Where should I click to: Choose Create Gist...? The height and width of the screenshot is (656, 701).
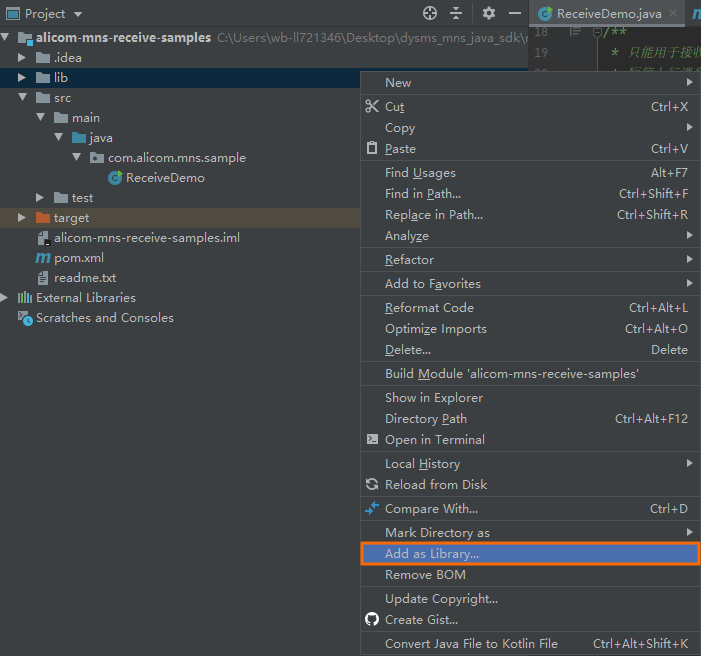click(530, 620)
